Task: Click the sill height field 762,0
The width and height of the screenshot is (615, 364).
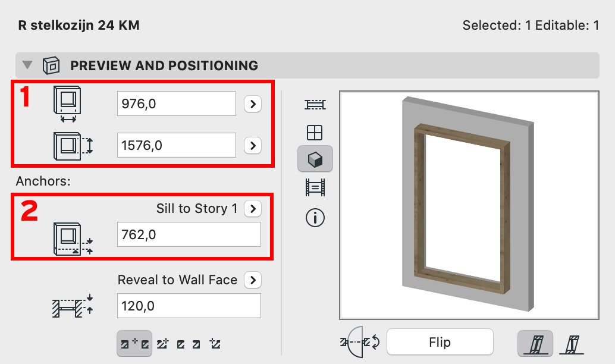Action: (189, 234)
